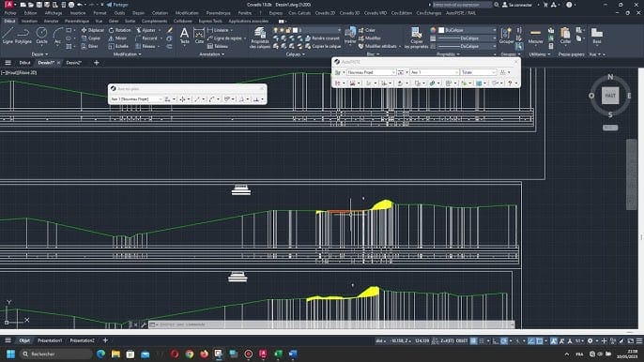Expand the Dessin panel dropdown
Viewport: 644px width, 362px height.
point(39,54)
